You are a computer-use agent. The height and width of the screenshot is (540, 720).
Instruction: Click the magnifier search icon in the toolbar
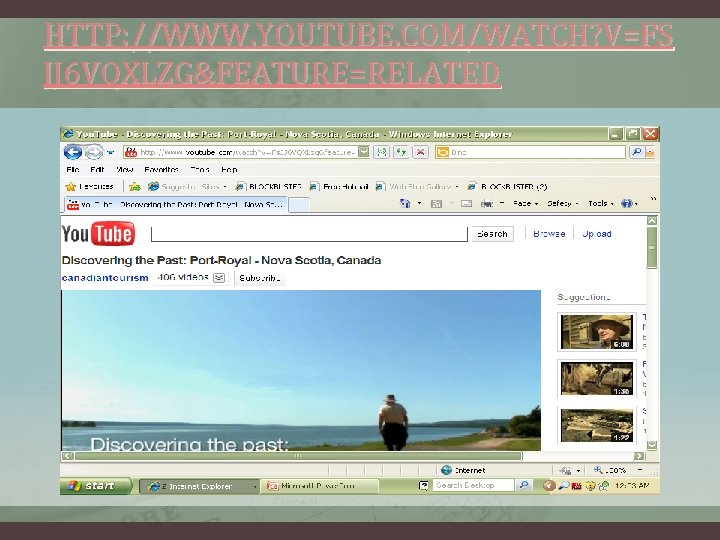tap(636, 152)
